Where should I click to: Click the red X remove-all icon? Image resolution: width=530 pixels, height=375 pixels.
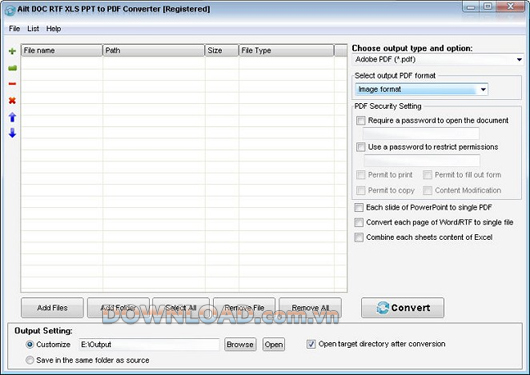pyautogui.click(x=12, y=100)
